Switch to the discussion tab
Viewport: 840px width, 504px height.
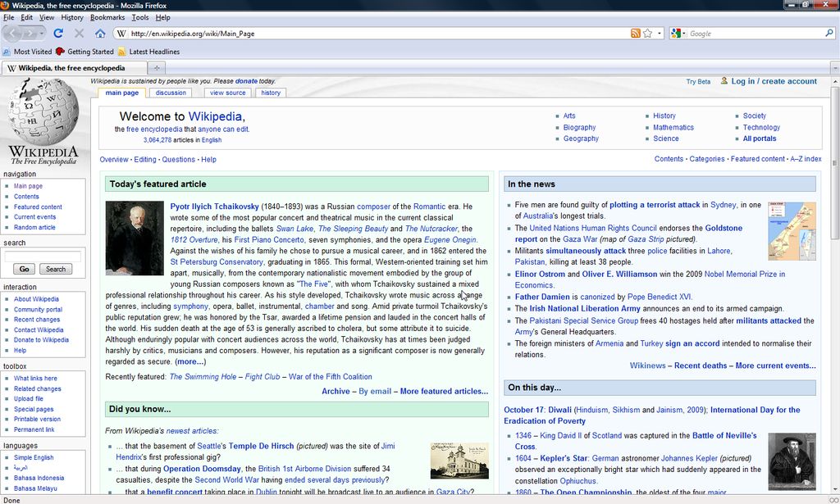[171, 93]
